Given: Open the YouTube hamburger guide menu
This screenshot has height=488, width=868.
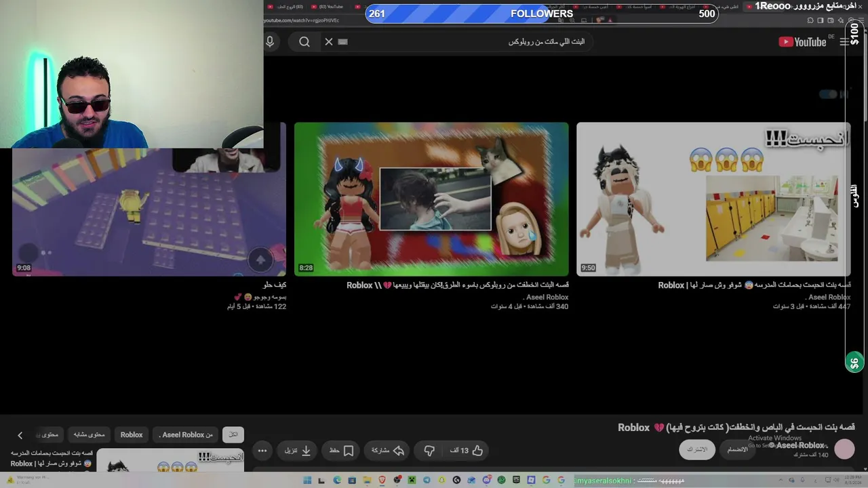Looking at the screenshot, I should pyautogui.click(x=844, y=42).
